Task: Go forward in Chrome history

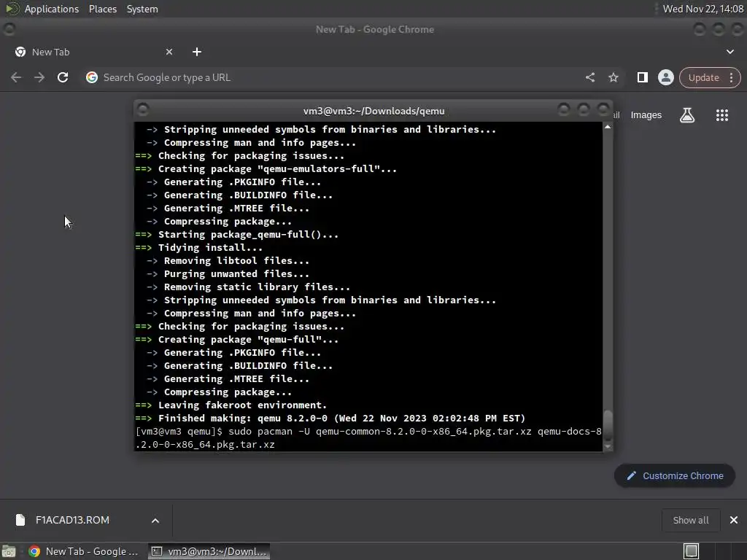Action: pyautogui.click(x=39, y=77)
